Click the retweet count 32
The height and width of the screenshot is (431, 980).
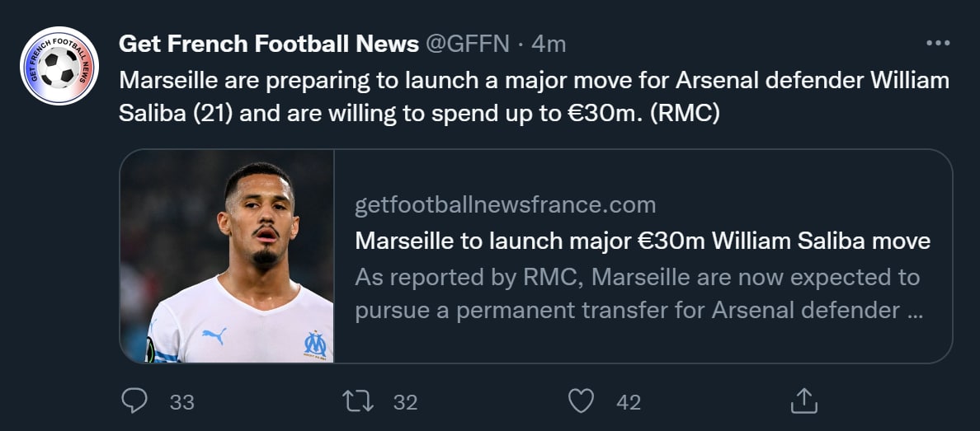(405, 402)
